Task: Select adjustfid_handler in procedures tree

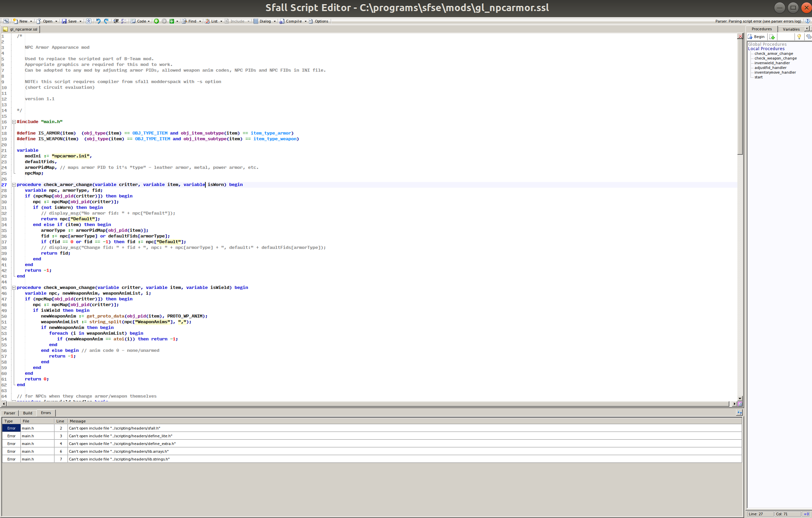Action: tap(770, 68)
